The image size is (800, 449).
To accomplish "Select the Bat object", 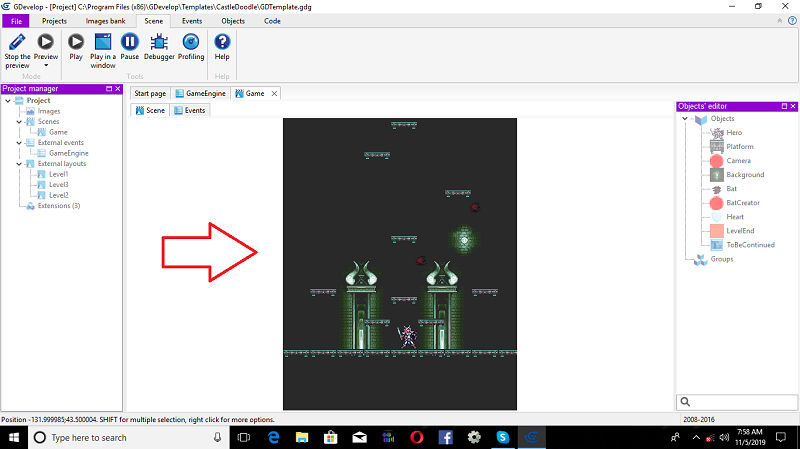I will [x=731, y=188].
